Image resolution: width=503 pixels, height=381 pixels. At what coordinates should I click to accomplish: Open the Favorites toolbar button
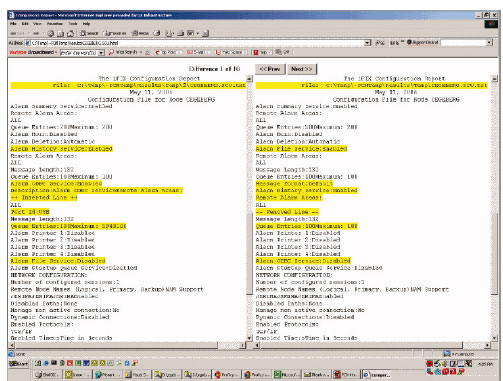click(x=115, y=33)
